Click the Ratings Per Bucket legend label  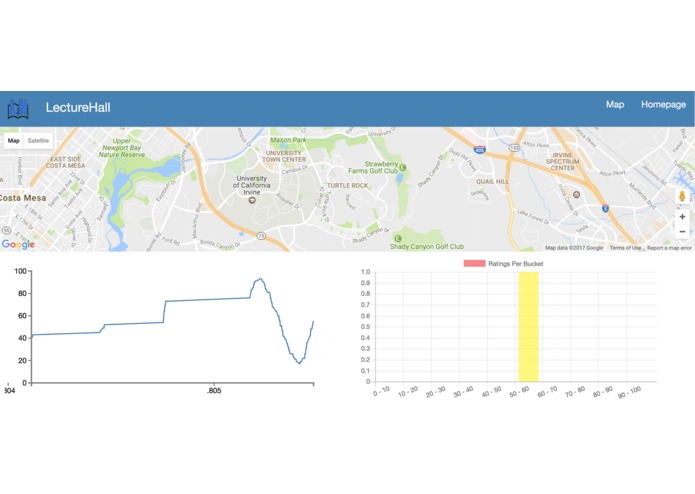[515, 264]
